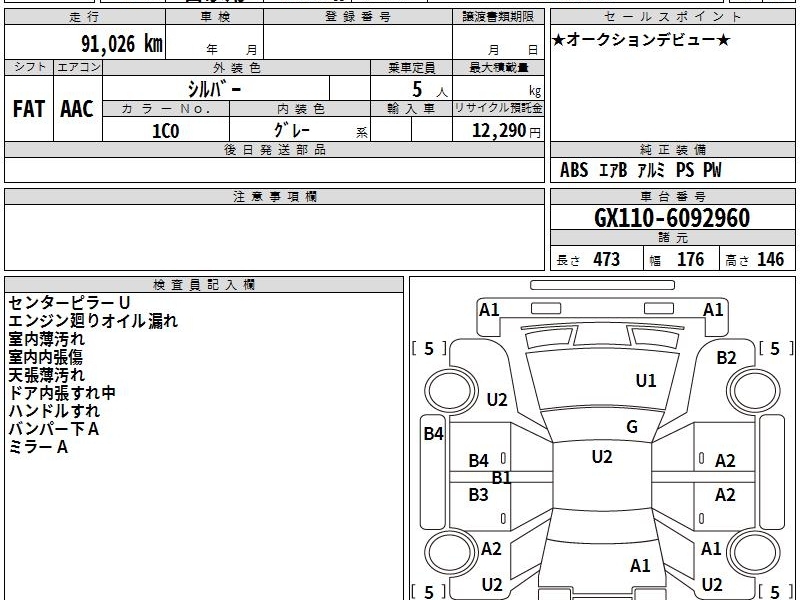Click the width value 176

tap(690, 259)
